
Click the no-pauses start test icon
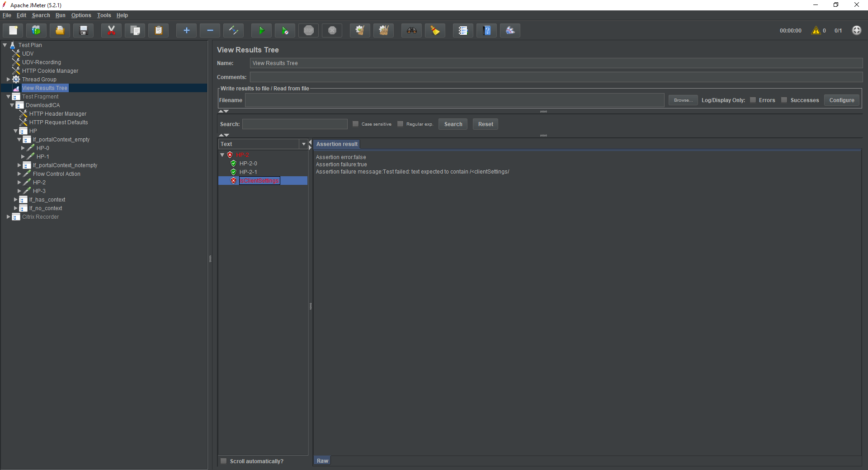tap(285, 30)
